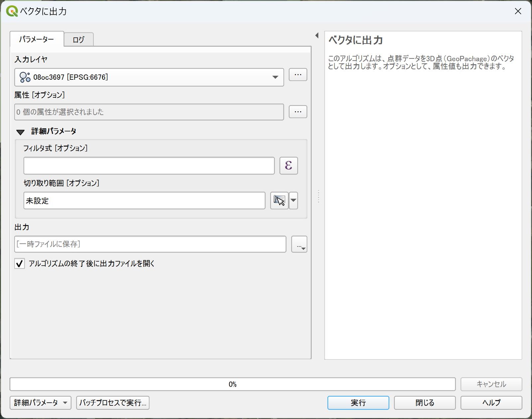Screen dimensions: 532x419
Task: Click the panel splitter handle dots
Action: tap(318, 196)
